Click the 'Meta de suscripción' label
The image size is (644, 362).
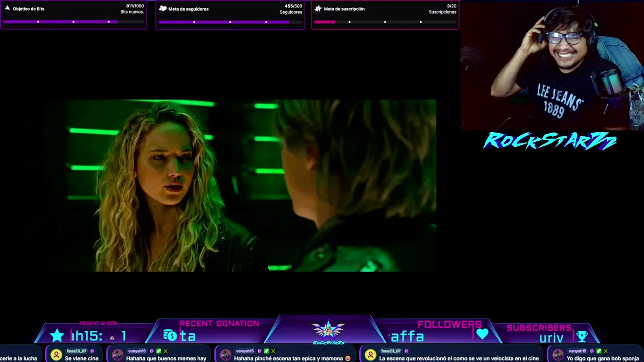pos(344,9)
